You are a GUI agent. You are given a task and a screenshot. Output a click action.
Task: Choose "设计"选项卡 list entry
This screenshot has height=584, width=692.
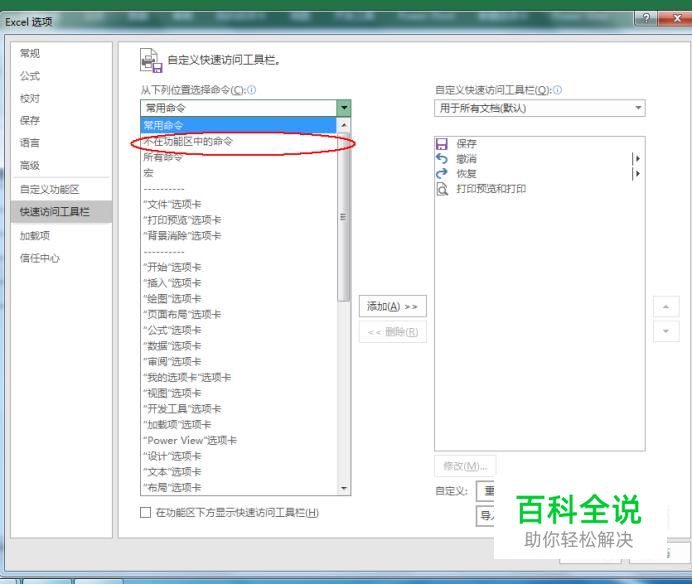239,456
